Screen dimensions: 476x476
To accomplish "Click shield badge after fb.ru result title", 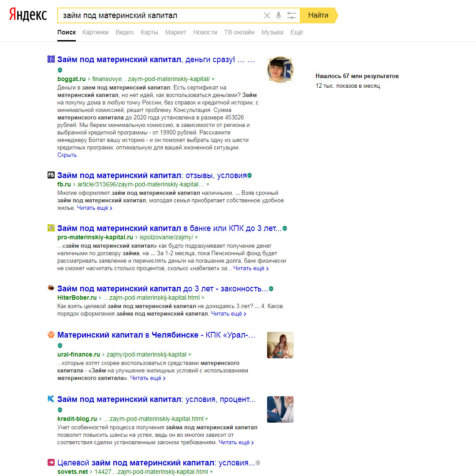I will pyautogui.click(x=249, y=175).
